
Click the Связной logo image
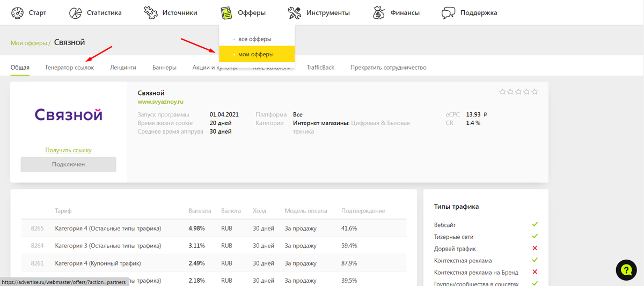[68, 114]
